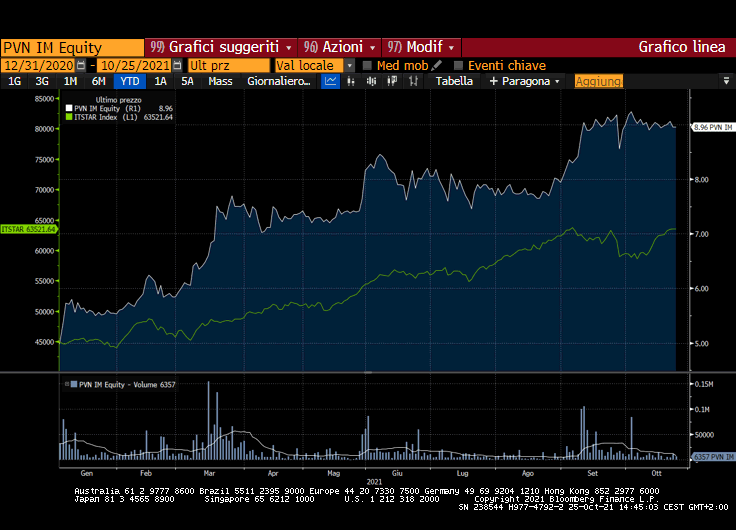This screenshot has width=736, height=530.
Task: Enable the Med mob checkbox
Action: click(x=367, y=65)
